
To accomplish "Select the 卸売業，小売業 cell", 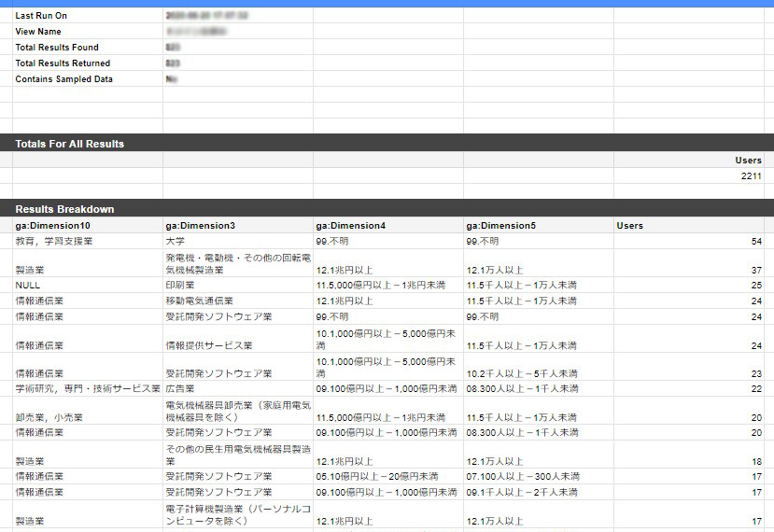I will coord(88,411).
